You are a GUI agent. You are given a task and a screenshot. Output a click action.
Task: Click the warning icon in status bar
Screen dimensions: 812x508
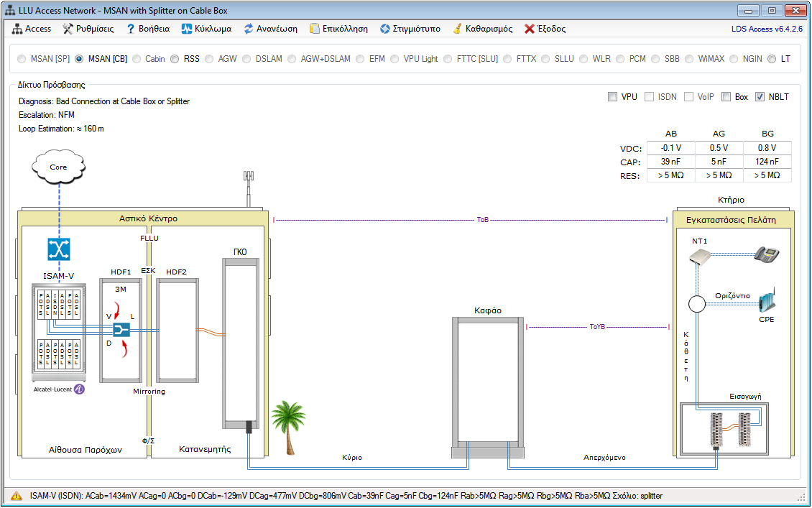15,496
